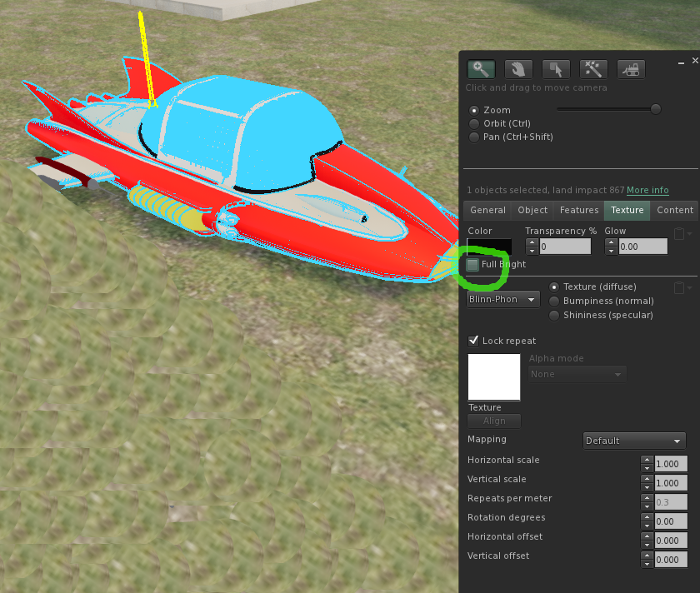Click the More info link
The width and height of the screenshot is (700, 593).
pos(647,190)
